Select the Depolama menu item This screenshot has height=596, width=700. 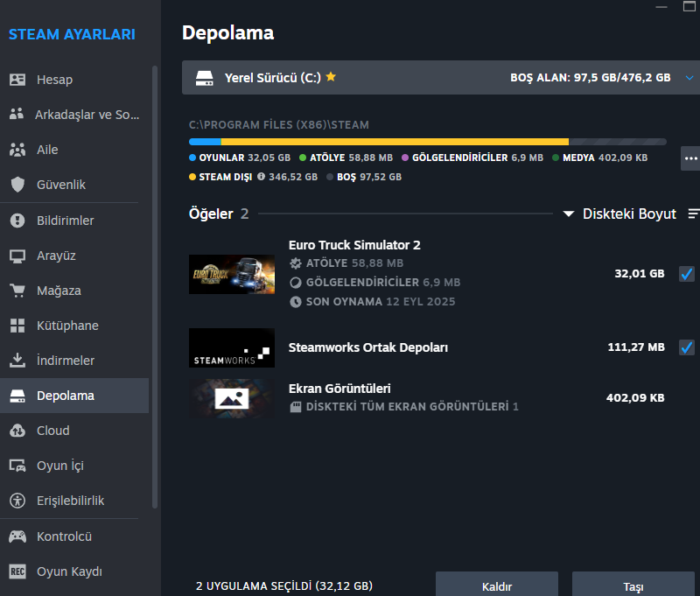(74, 396)
